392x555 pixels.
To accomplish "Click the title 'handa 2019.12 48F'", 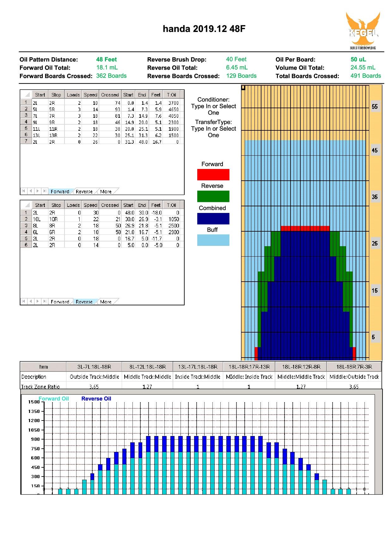I will coord(204,29).
